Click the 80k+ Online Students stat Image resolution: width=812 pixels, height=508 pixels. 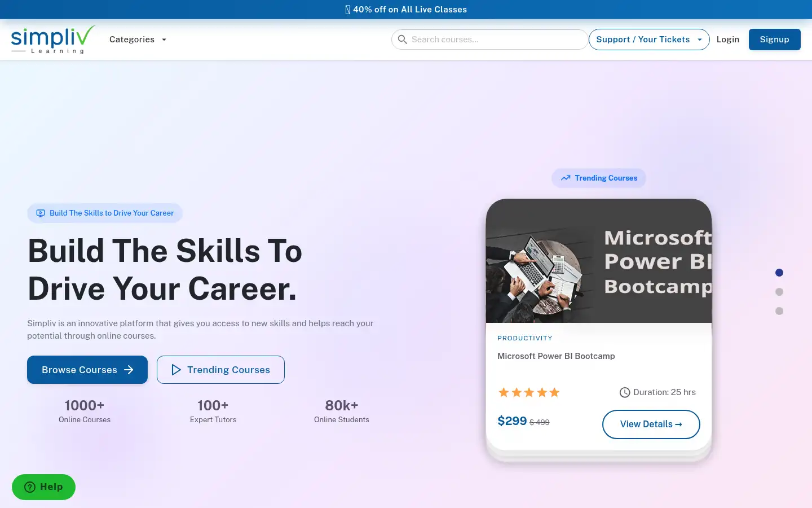click(342, 411)
